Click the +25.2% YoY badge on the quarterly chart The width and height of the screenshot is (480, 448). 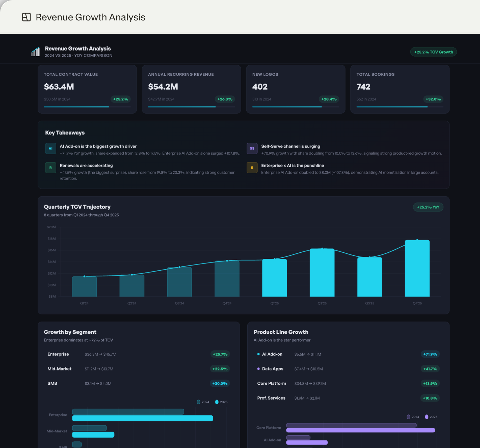(x=428, y=207)
